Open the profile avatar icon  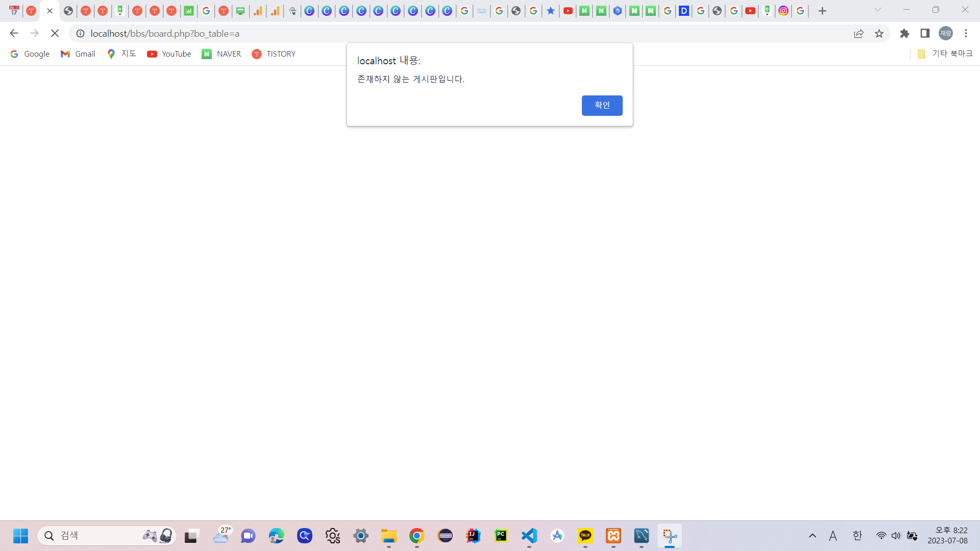point(946,34)
